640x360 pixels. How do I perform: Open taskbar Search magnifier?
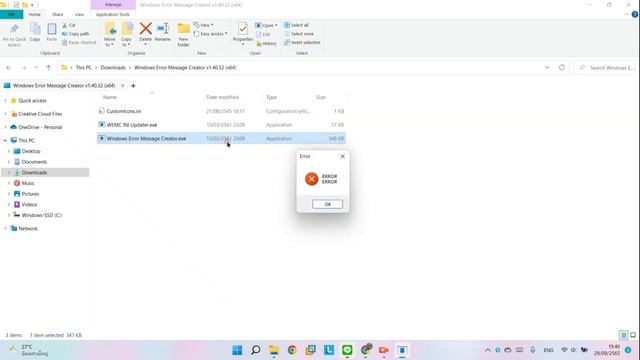pos(256,350)
